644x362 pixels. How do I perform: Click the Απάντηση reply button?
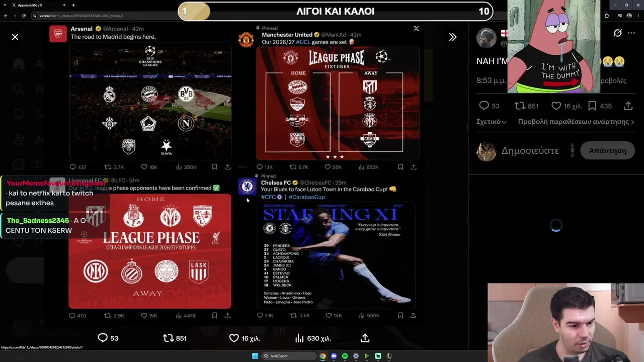(x=608, y=150)
